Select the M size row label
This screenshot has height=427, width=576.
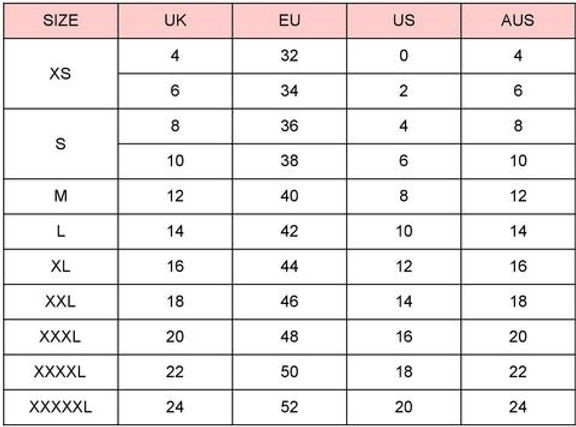tap(61, 196)
